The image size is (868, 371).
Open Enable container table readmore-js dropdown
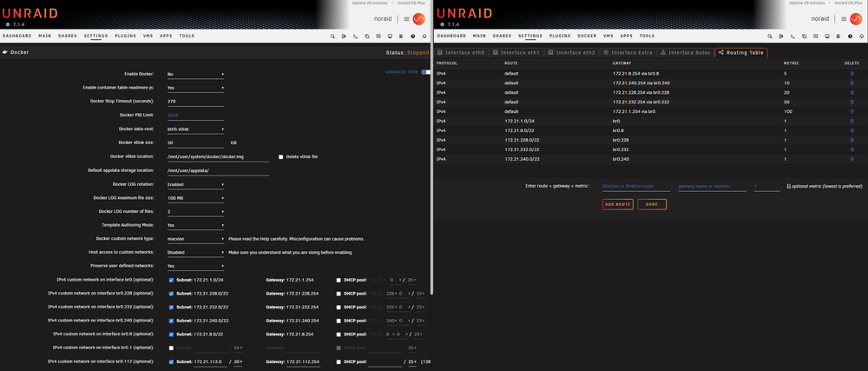(x=195, y=88)
